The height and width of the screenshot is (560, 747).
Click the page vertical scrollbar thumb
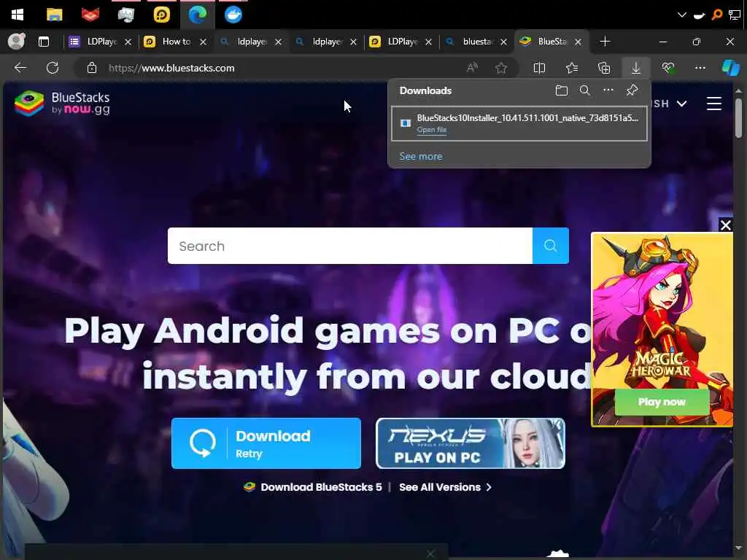tap(738, 117)
